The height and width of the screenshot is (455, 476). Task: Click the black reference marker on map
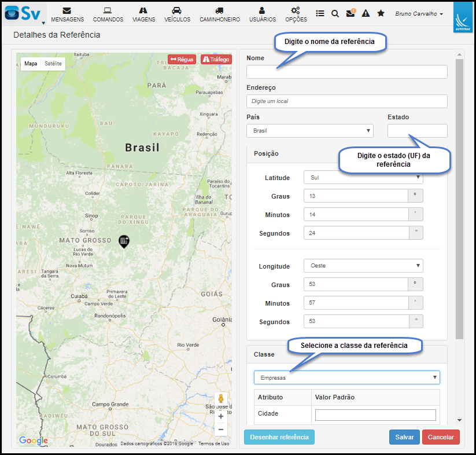124,241
